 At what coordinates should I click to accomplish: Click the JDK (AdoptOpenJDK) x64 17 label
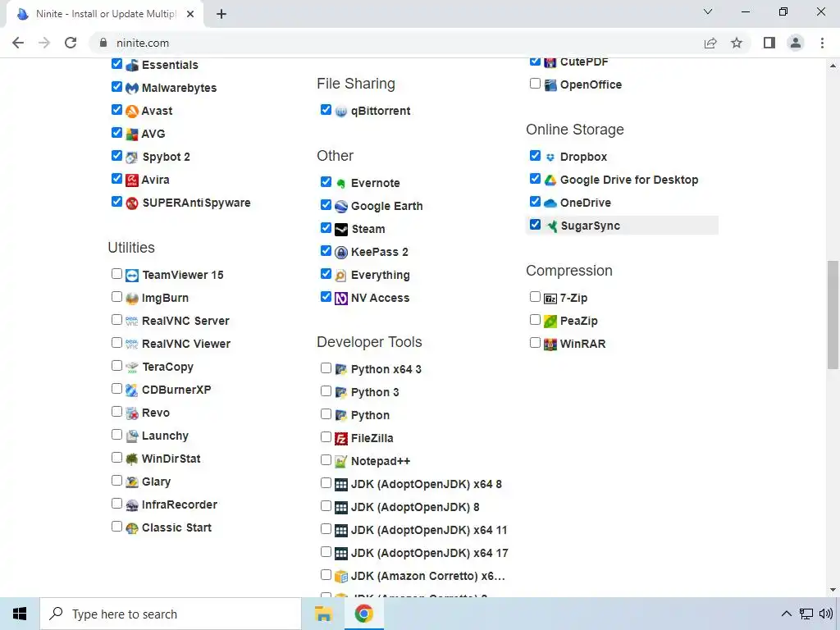pyautogui.click(x=430, y=554)
